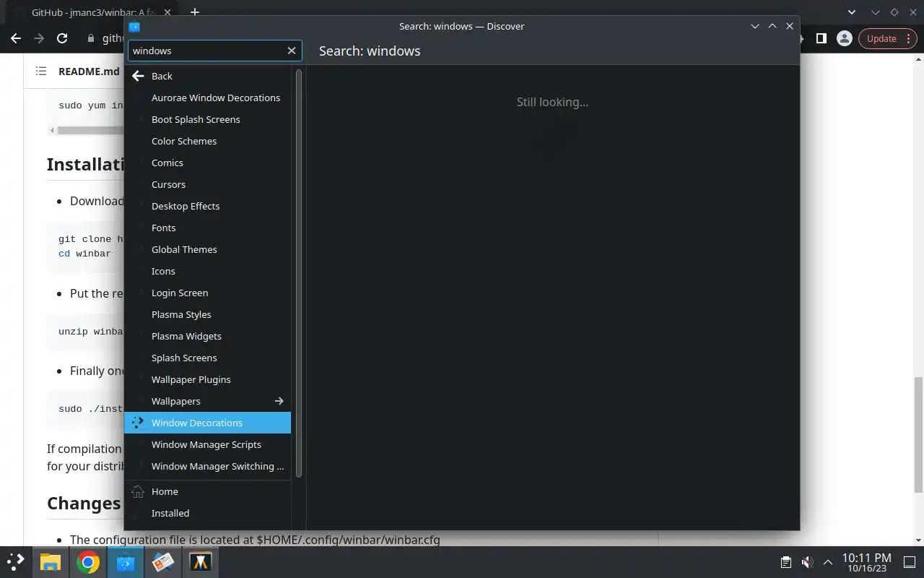Click README.md heading on GitHub page
The height and width of the screenshot is (578, 924).
89,71
